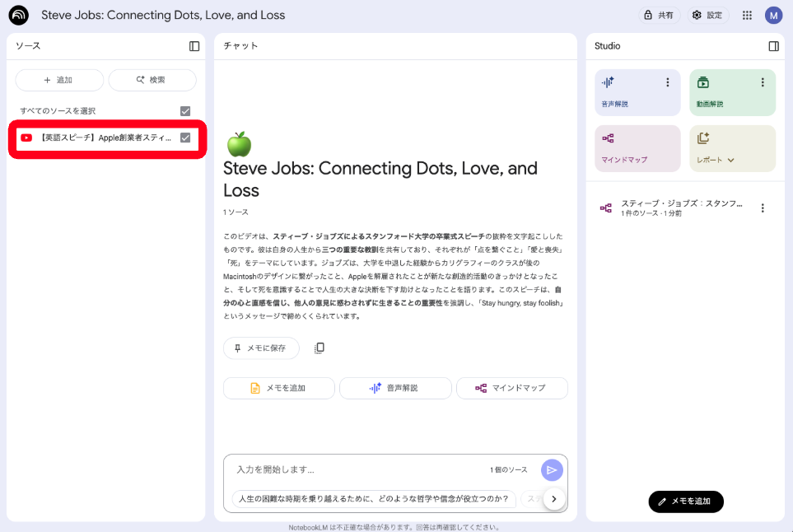Screen dimensions: 793x532
Task: Click the NotebookLM logo icon
Action: click(19, 15)
